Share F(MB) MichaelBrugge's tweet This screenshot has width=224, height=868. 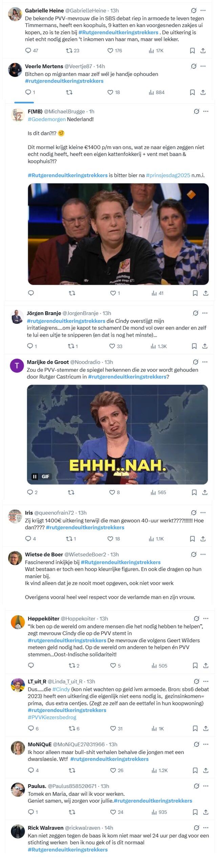206,293
